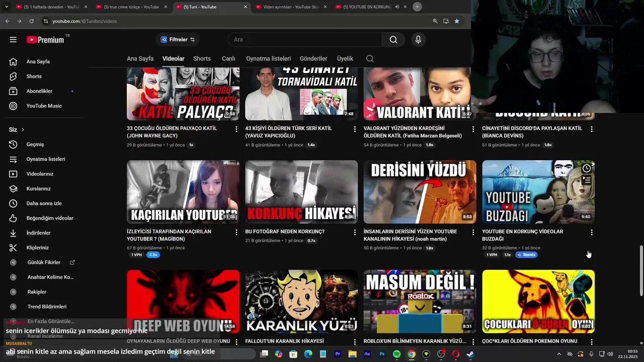Switch to Ana Sayfa channel tab
This screenshot has height=362, width=644.
[x=140, y=59]
